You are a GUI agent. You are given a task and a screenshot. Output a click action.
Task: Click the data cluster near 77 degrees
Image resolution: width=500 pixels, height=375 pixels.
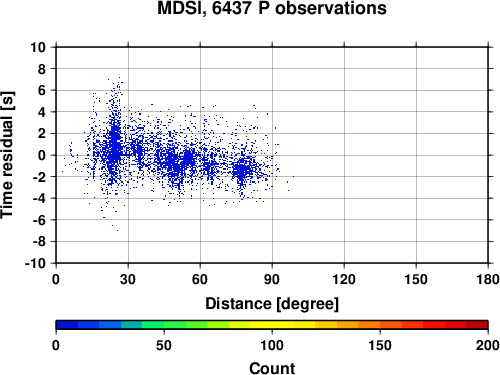click(x=242, y=171)
